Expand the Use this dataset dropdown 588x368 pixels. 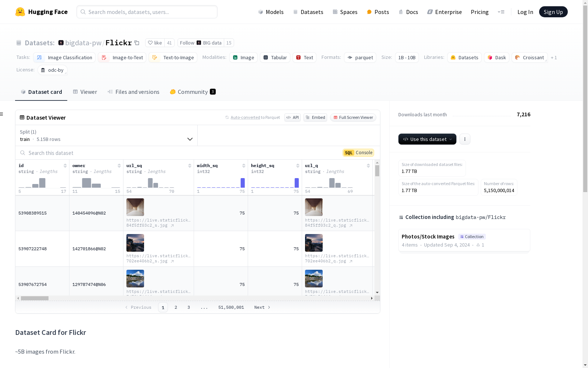[x=427, y=139]
